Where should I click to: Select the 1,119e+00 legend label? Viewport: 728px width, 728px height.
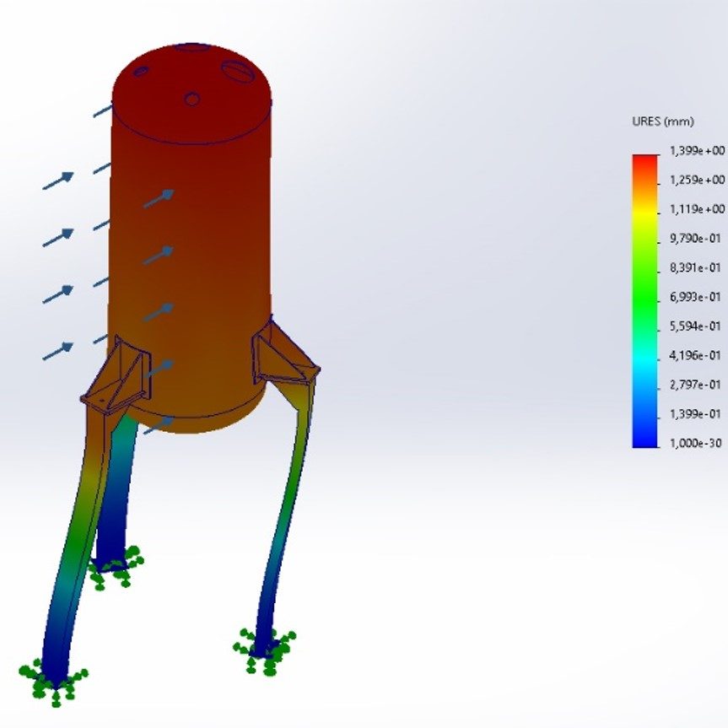(x=696, y=209)
